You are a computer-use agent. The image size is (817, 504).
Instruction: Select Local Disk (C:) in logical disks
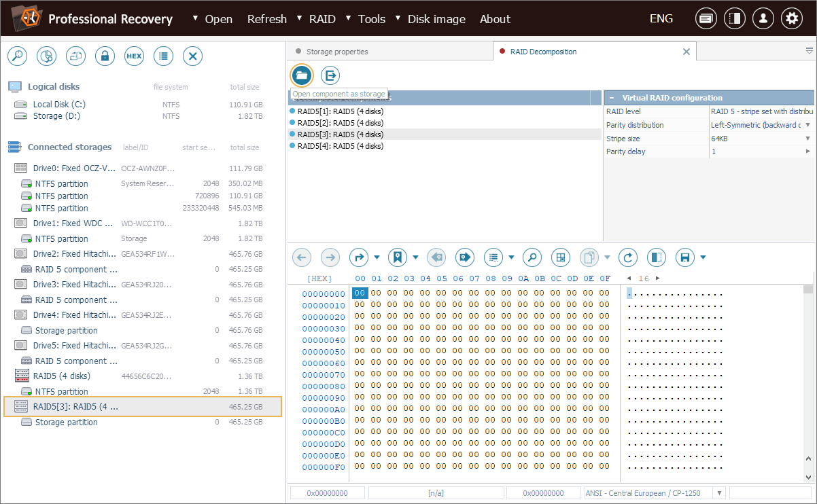[59, 105]
